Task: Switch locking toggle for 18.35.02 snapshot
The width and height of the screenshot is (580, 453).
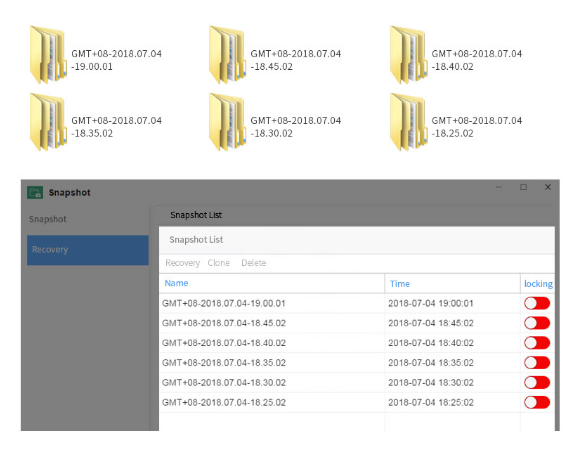Action: point(537,362)
